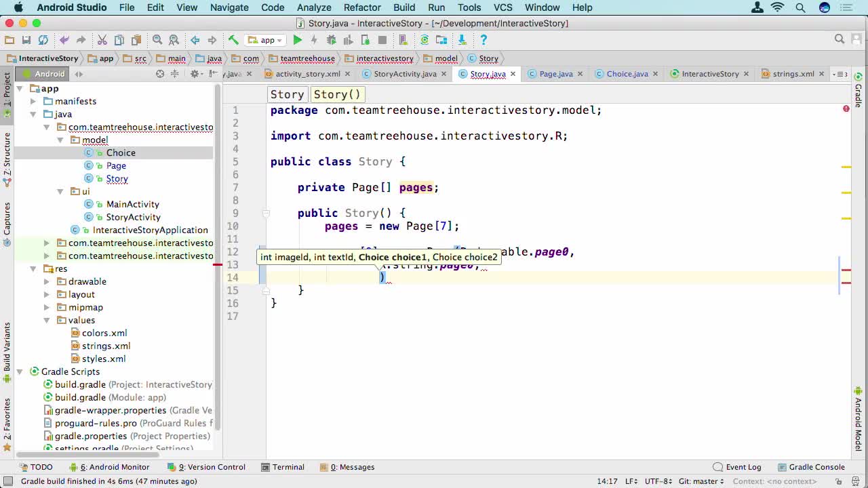868x488 pixels.
Task: Click the Sync Project with Gradle icon
Action: (x=425, y=40)
